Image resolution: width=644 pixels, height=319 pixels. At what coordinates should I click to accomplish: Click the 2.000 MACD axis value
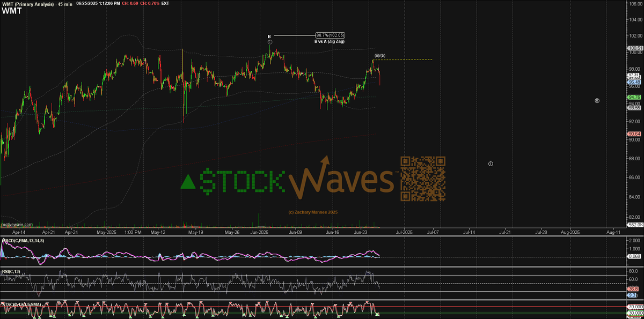[x=633, y=241]
